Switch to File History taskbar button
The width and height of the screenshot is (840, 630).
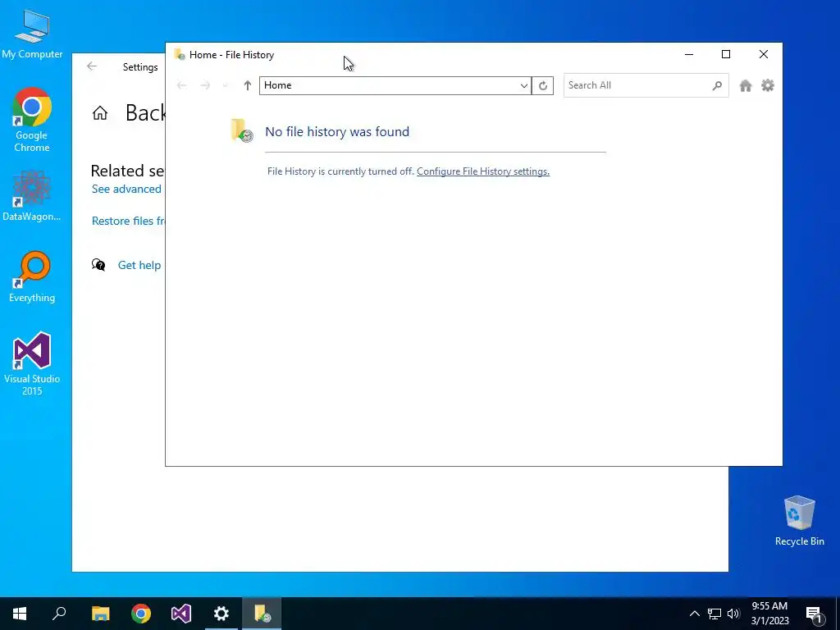(x=262, y=614)
